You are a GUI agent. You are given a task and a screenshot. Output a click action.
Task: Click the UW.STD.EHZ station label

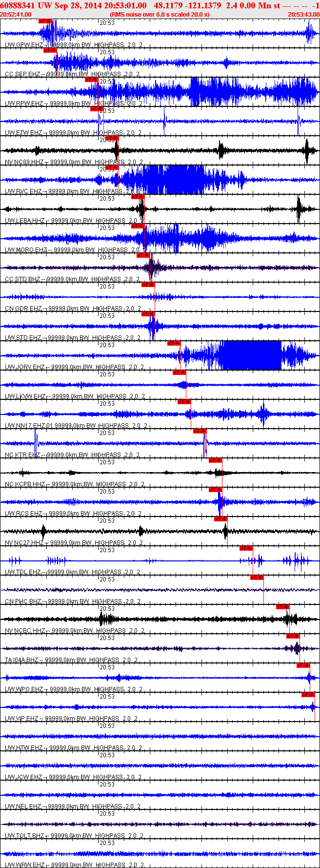[x=23, y=337]
